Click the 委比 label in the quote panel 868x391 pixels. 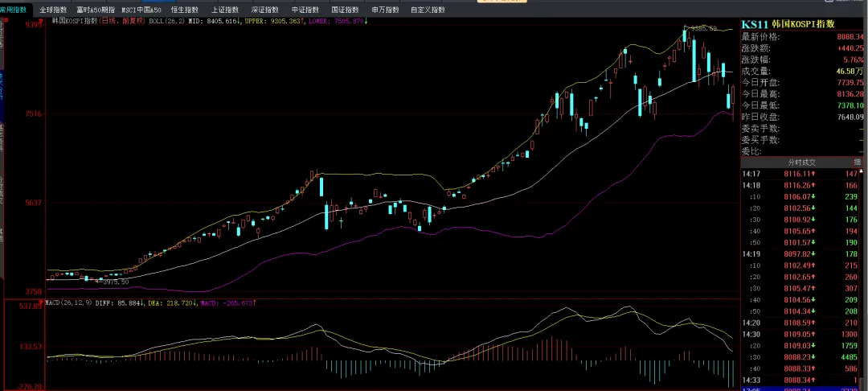tap(751, 151)
